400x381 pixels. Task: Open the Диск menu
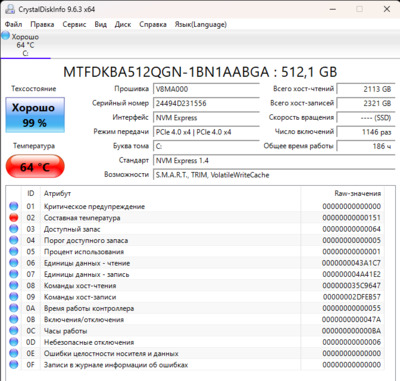point(123,24)
